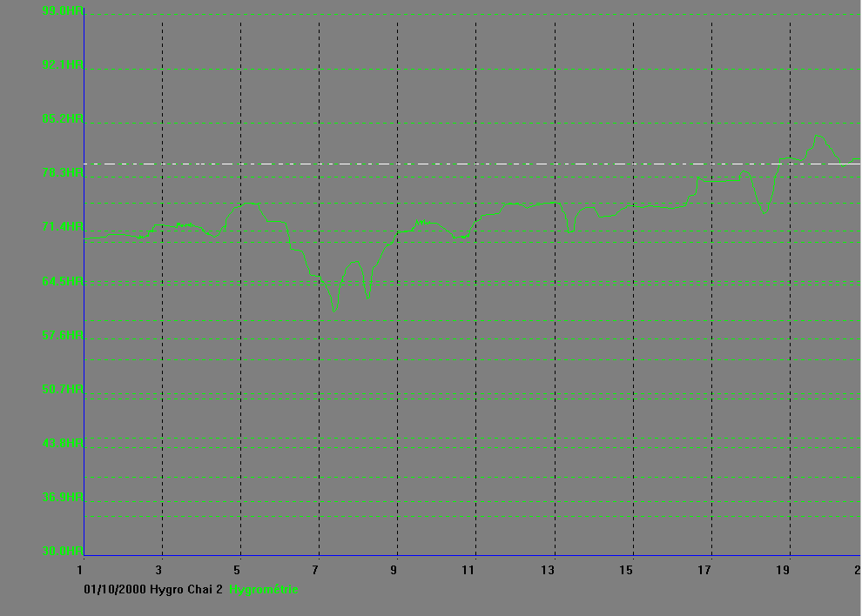Click the curve's lowest dip after day 7
862x616 pixels.
pos(334,311)
